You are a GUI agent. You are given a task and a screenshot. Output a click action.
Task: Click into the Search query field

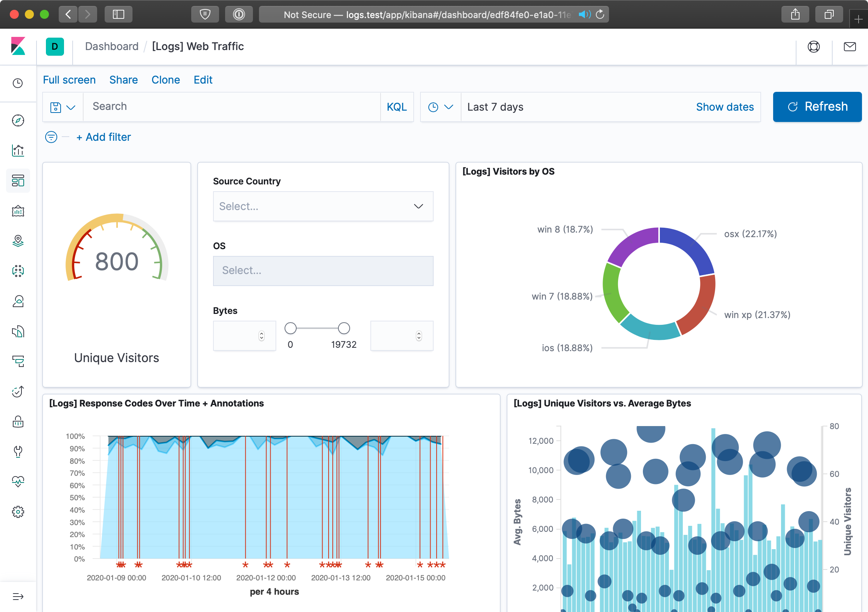click(x=231, y=107)
